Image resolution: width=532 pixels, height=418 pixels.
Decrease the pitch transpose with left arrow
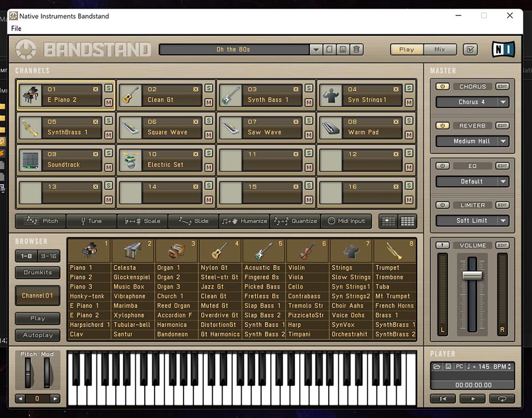[x=21, y=399]
